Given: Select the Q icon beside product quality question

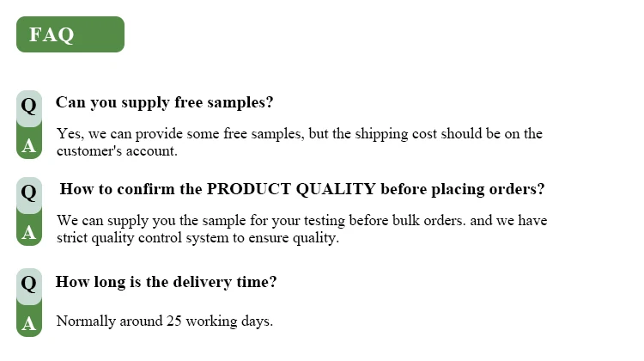Looking at the screenshot, I should 28,194.
